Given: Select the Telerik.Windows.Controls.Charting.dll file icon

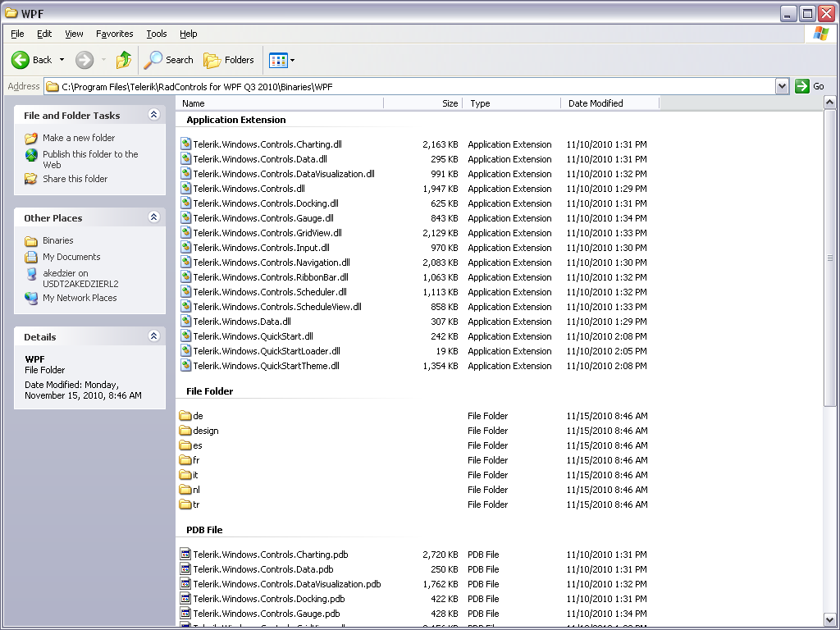Looking at the screenshot, I should (185, 144).
